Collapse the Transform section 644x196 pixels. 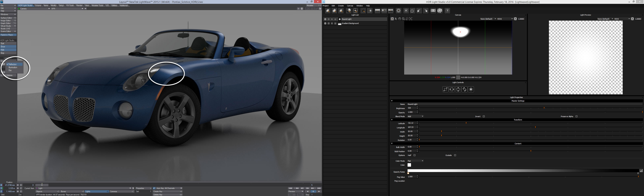pyautogui.click(x=392, y=120)
